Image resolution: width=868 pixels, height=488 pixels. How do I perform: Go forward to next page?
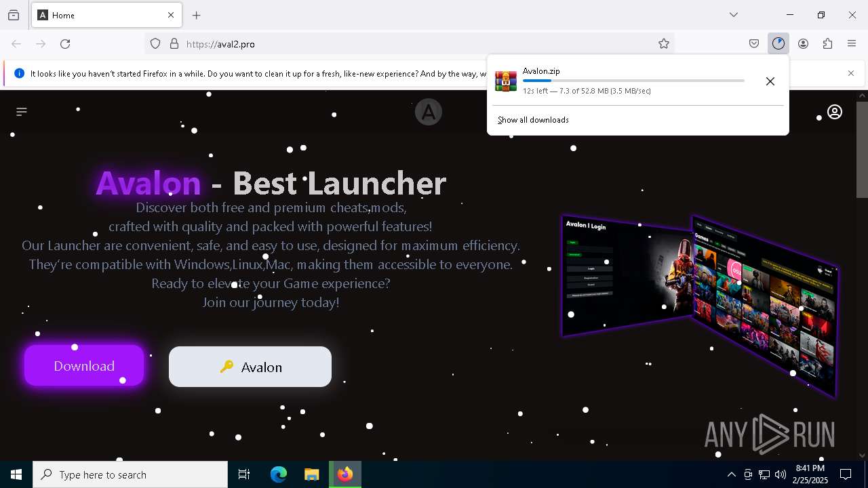41,44
